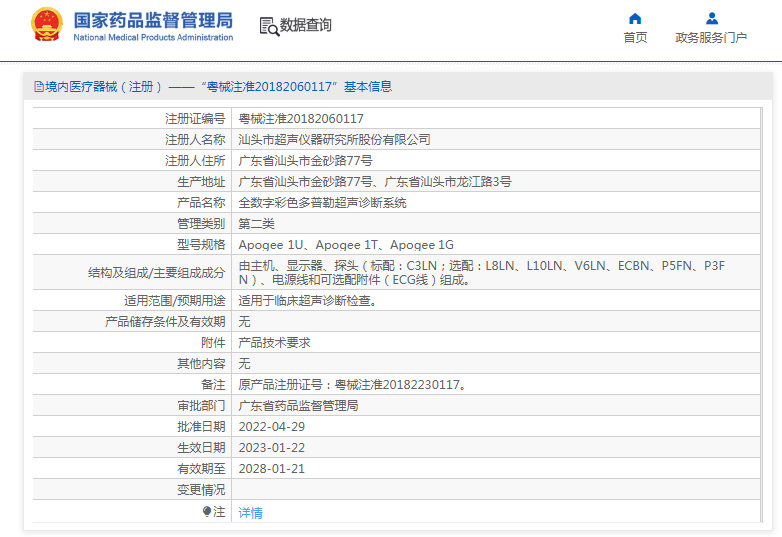Open 政务服务门户 text link
Image resolution: width=782 pixels, height=537 pixels.
711,38
